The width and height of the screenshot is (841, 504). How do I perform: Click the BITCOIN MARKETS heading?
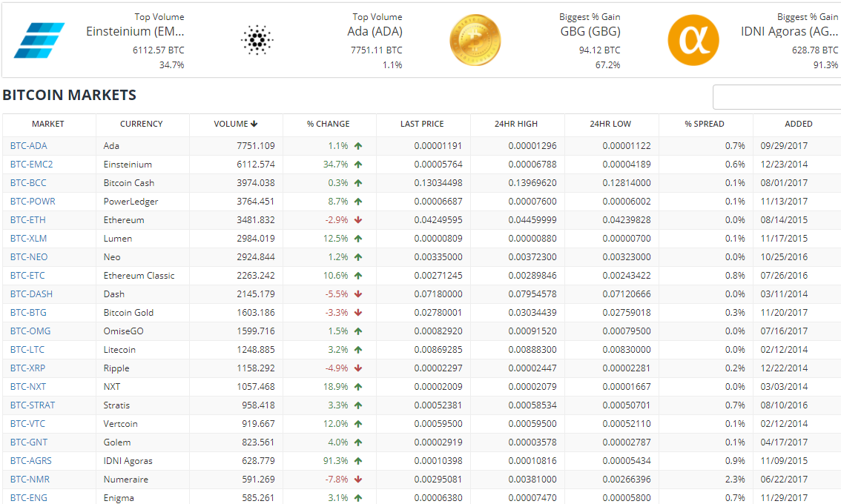tap(69, 95)
